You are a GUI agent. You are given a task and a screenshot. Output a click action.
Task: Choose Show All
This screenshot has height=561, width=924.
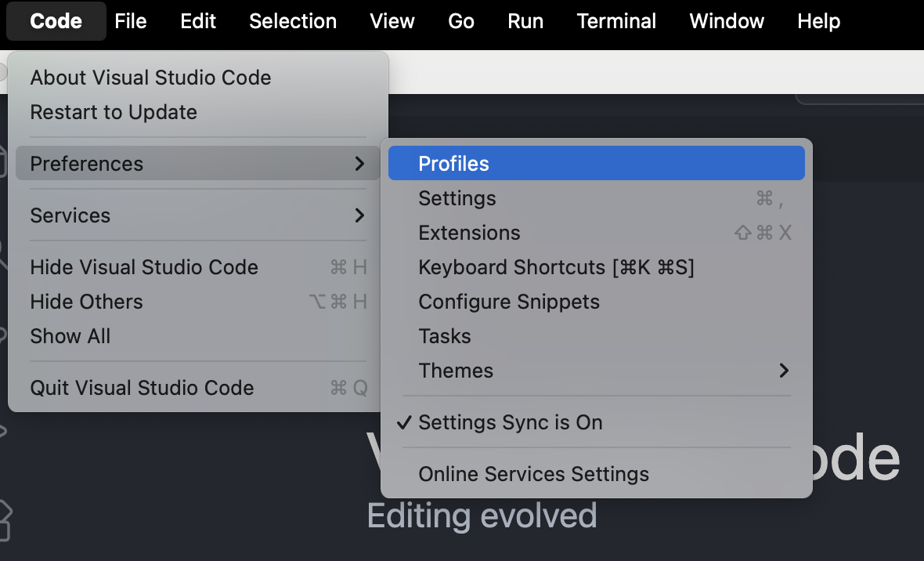[198, 336]
